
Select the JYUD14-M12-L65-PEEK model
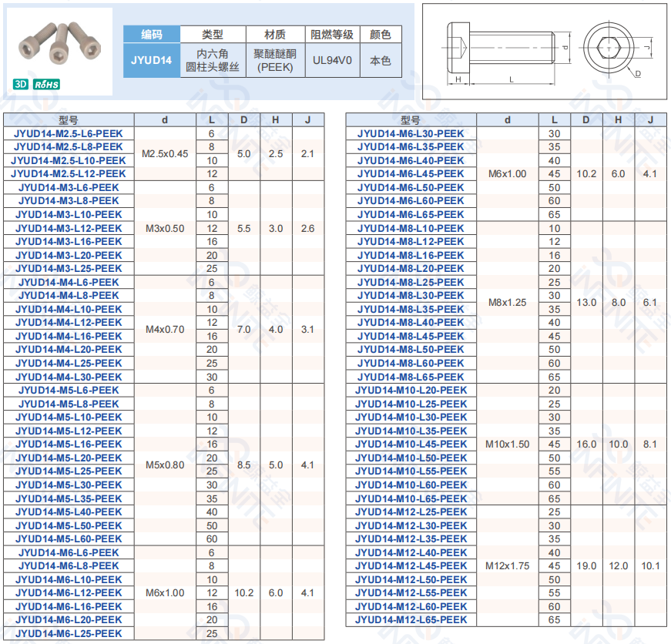[411, 620]
